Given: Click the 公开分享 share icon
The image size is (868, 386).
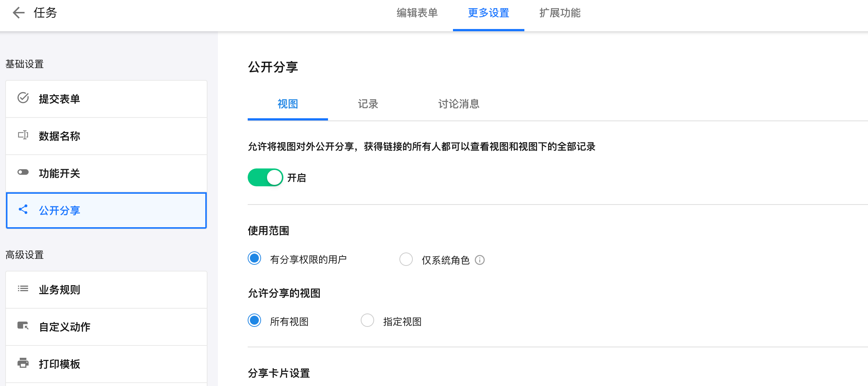Looking at the screenshot, I should tap(23, 209).
